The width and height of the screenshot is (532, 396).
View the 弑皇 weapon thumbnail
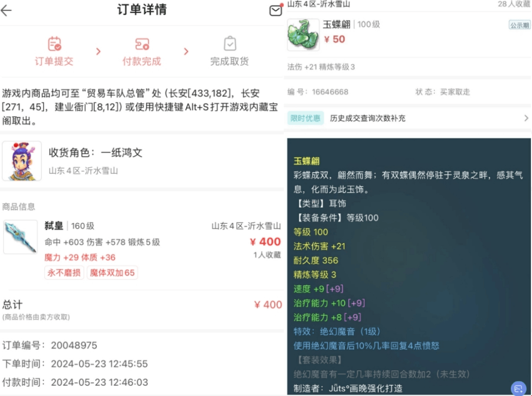pos(20,237)
